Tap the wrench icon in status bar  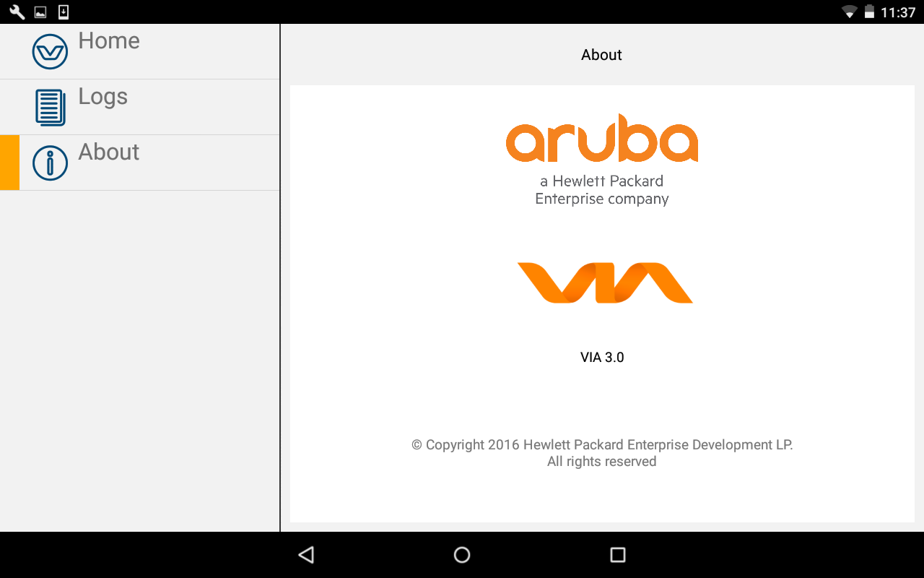[x=17, y=12]
